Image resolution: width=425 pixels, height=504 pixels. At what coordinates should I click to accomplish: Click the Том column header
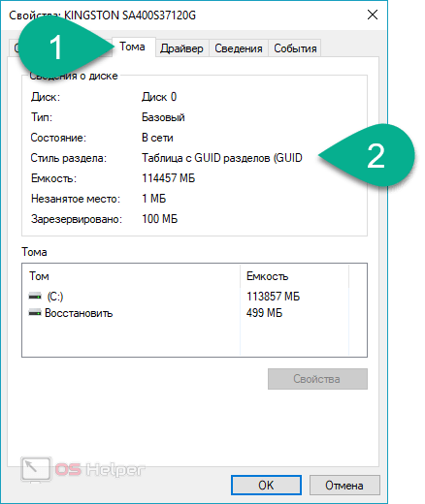click(131, 276)
